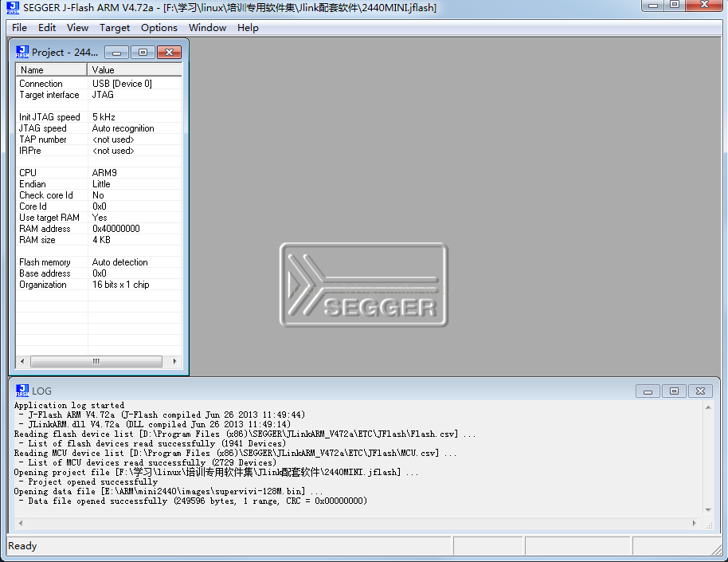Viewport: 728px width, 562px height.
Task: Select the Little value
Action: point(101,184)
